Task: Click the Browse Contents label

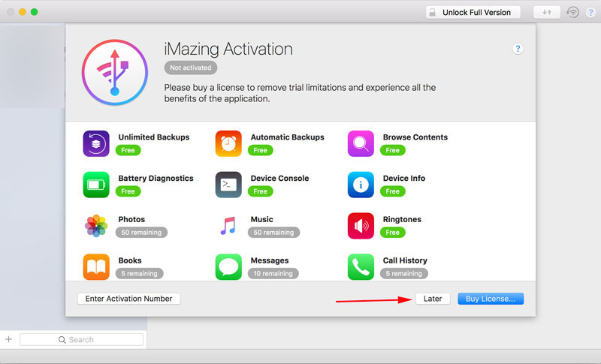Action: [415, 137]
